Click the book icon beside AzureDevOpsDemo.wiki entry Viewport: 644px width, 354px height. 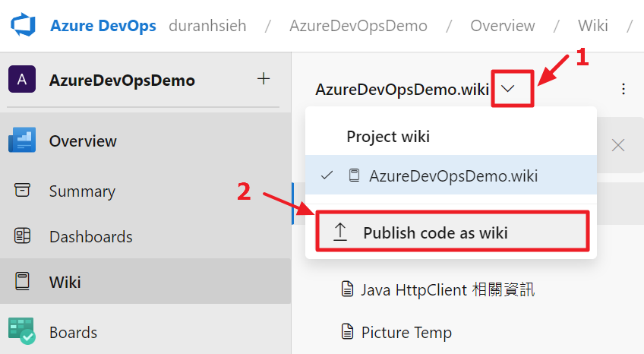point(354,175)
